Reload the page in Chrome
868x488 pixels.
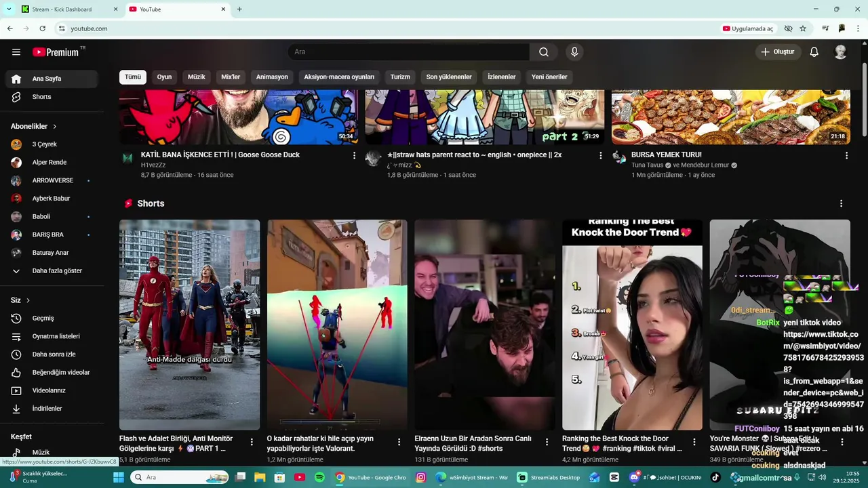click(x=42, y=28)
